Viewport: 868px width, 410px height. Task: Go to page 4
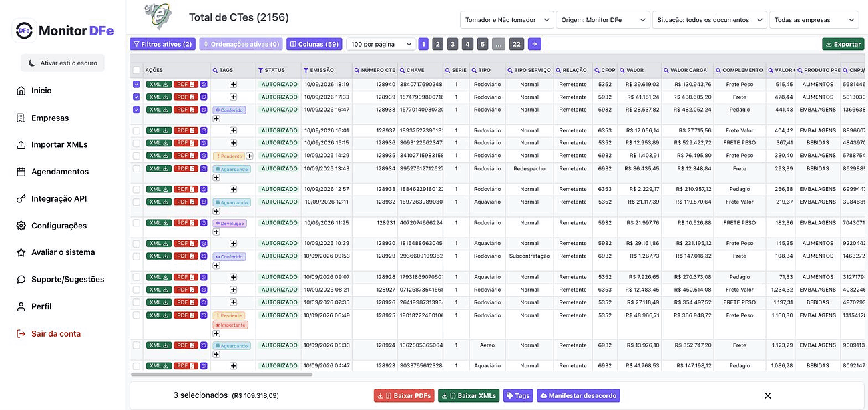tap(468, 44)
